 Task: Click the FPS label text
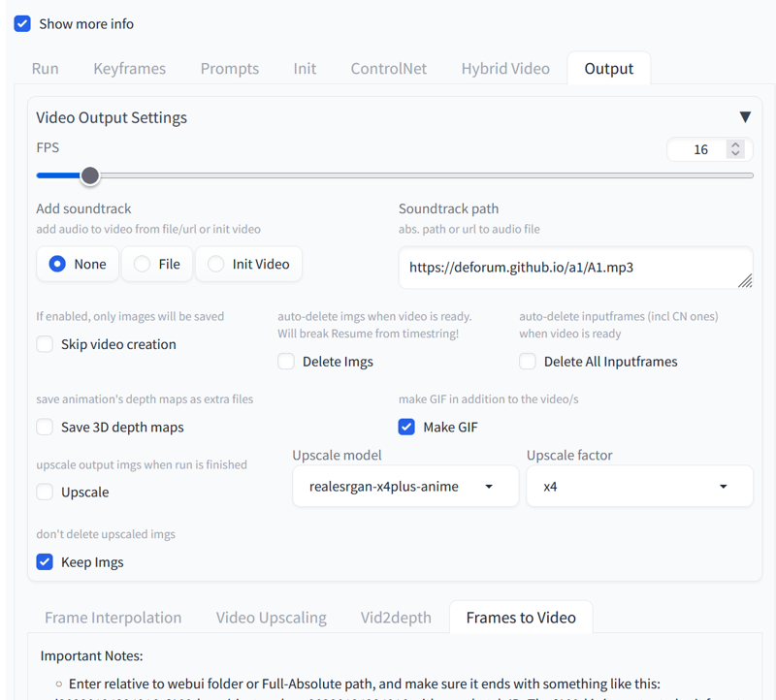(x=48, y=147)
